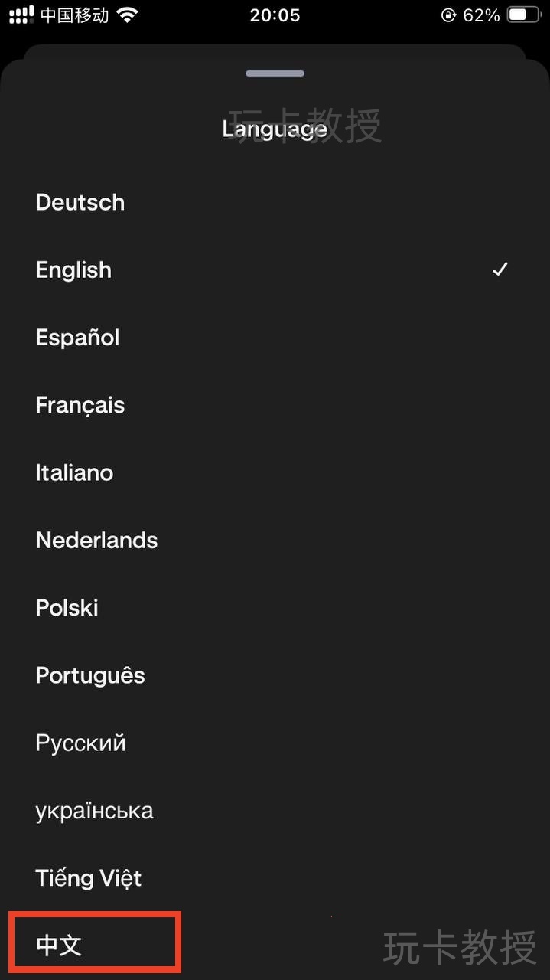This screenshot has height=980, width=550.
Task: Choose Português option
Action: point(275,675)
